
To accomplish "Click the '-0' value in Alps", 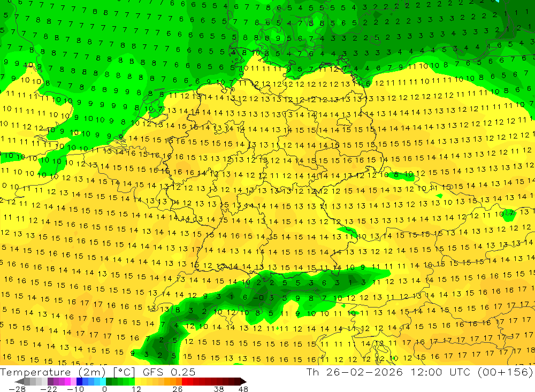I will click(x=258, y=297).
